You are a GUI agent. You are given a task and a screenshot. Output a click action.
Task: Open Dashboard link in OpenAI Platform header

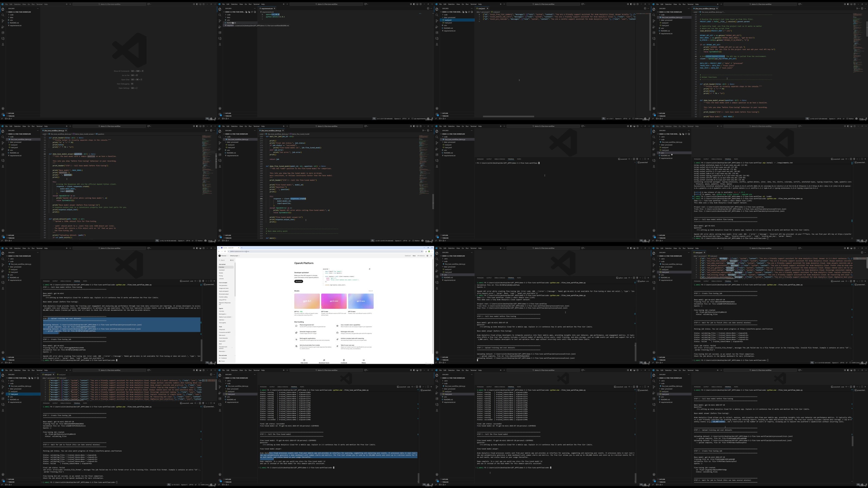pyautogui.click(x=408, y=256)
